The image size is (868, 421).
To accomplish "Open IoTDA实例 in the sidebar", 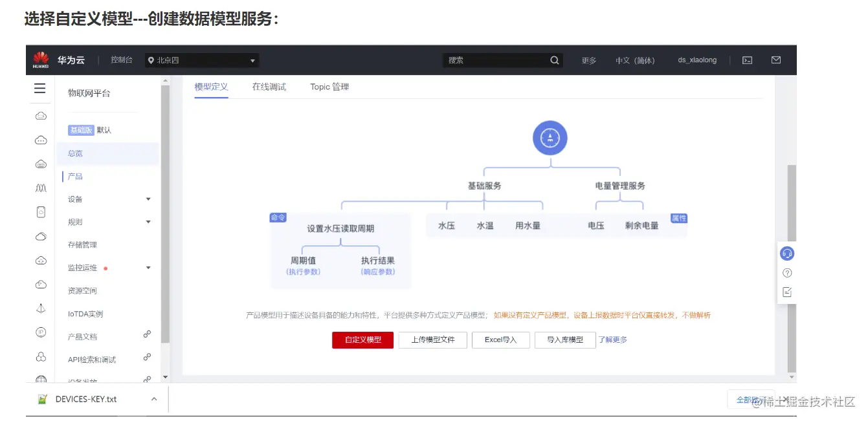I will click(85, 314).
